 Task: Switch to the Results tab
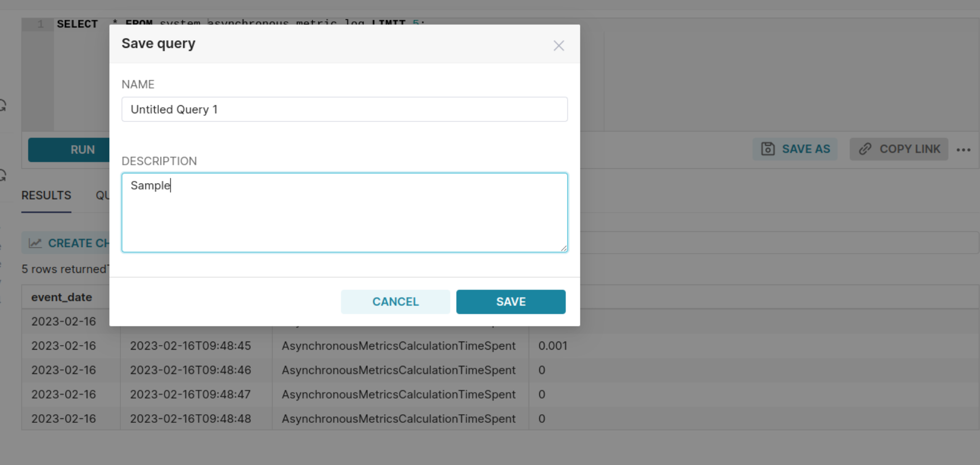[x=46, y=195]
